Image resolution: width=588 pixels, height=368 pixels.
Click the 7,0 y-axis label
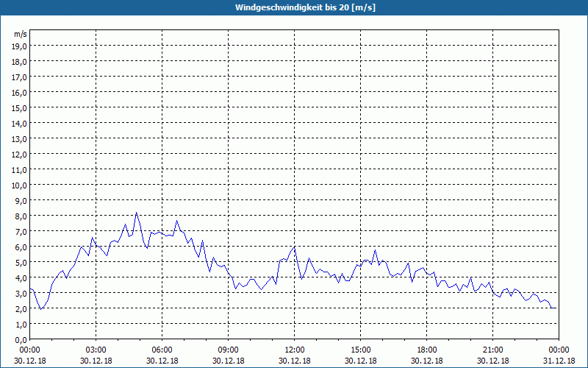click(21, 232)
